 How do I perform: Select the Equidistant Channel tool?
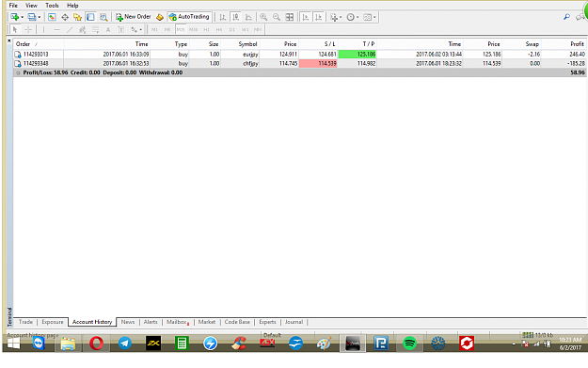(83, 29)
